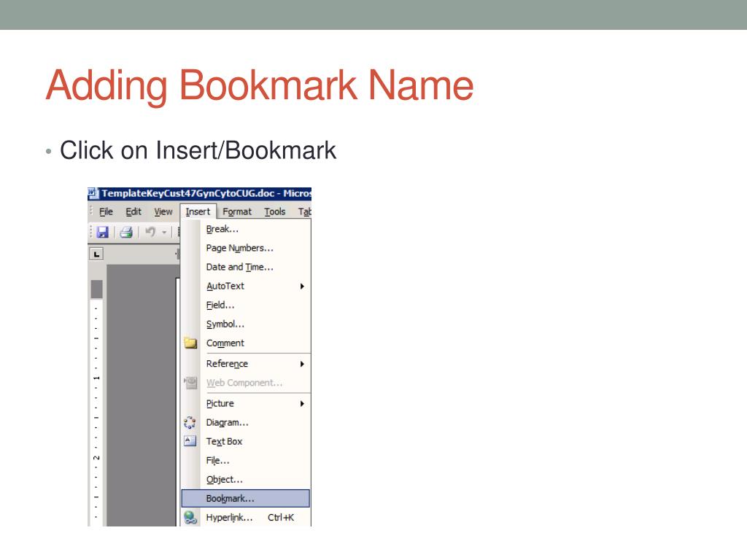Click the Web Component... entry
Screen dimensions: 747x560
pos(246,383)
